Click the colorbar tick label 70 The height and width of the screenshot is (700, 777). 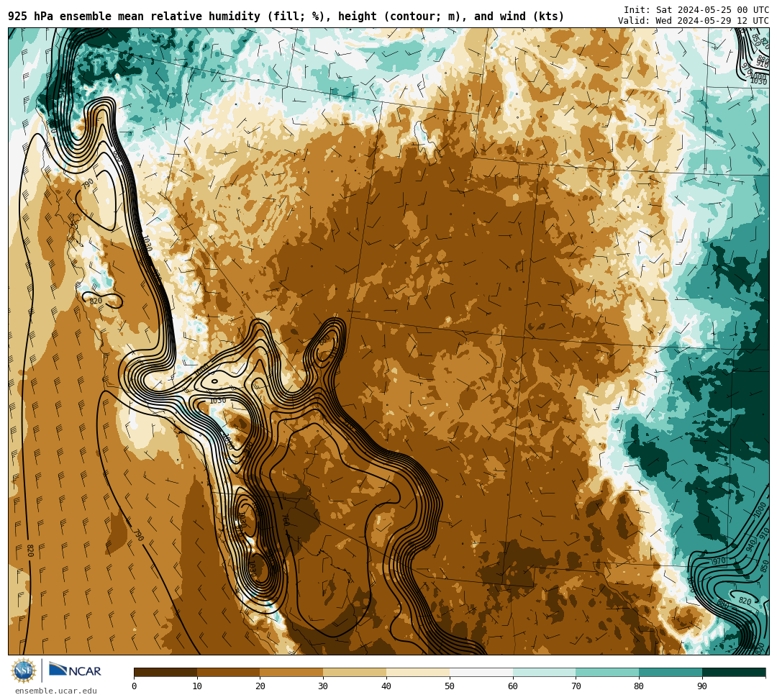point(576,686)
